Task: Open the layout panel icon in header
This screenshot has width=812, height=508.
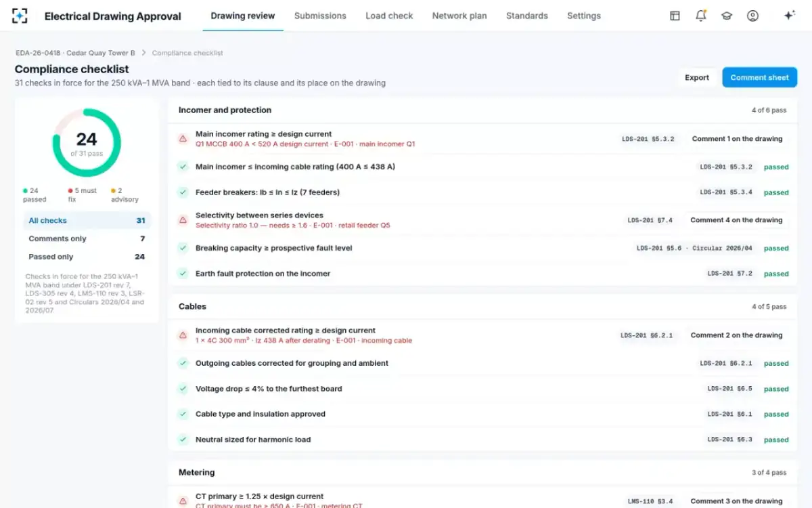Action: click(675, 16)
